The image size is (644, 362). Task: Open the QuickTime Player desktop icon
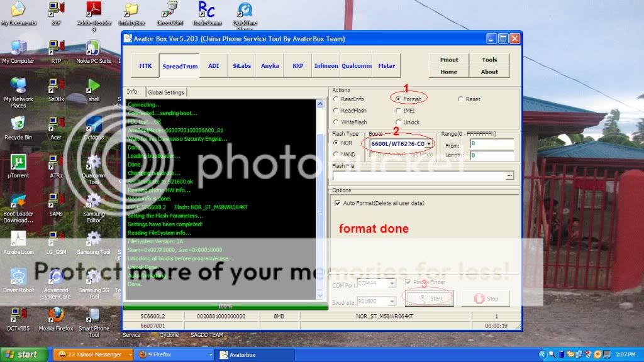(245, 11)
